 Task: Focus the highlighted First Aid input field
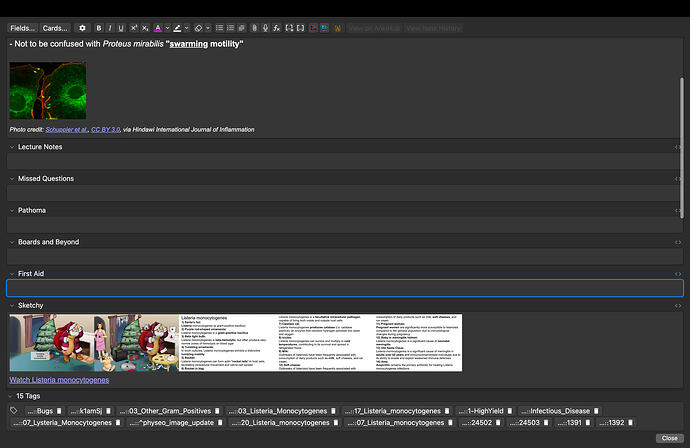coord(345,288)
